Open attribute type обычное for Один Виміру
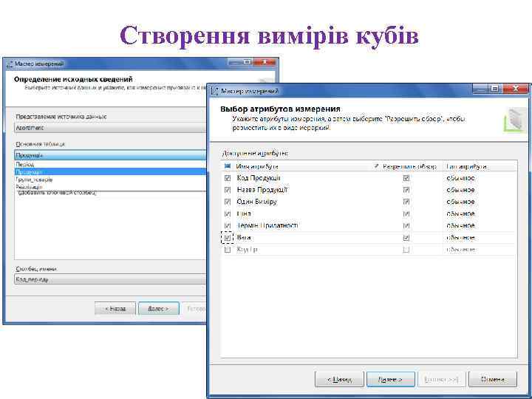Screen dimensions: 532x399 coord(461,202)
